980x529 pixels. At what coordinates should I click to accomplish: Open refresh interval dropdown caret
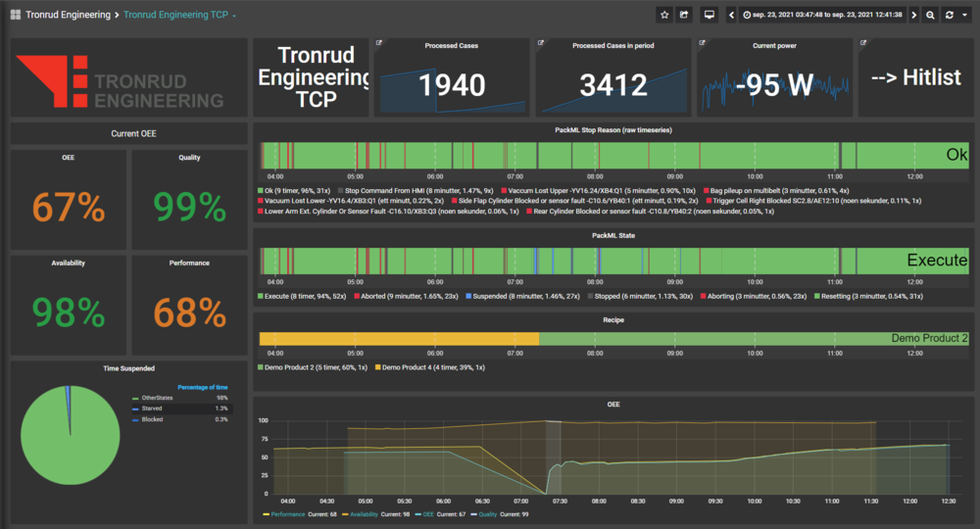964,15
